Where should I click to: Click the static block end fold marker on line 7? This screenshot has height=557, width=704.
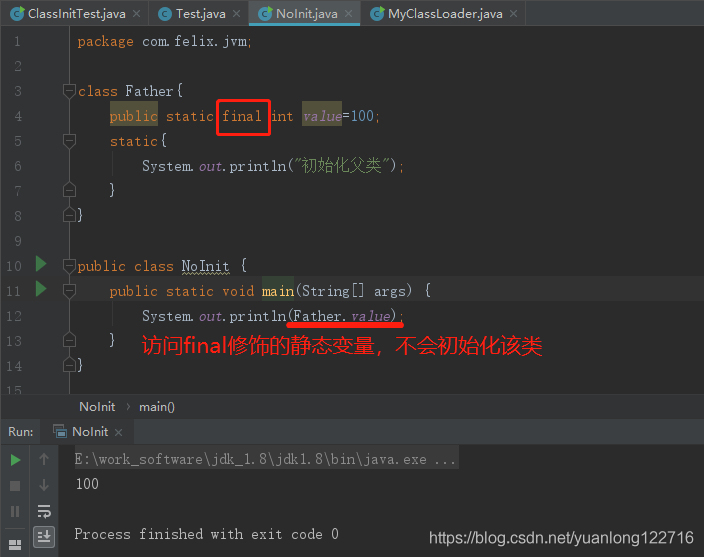pos(69,190)
